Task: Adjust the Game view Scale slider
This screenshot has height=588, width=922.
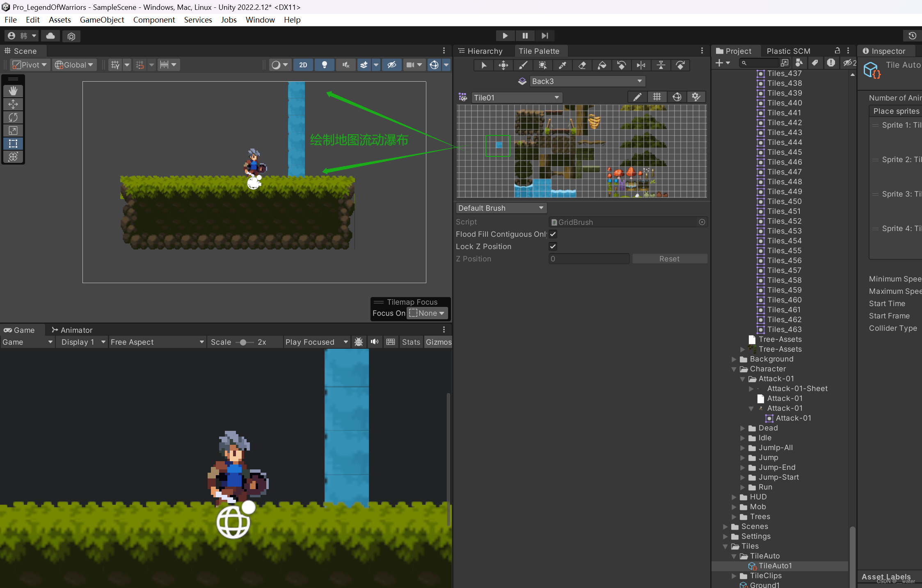Action: pos(243,342)
